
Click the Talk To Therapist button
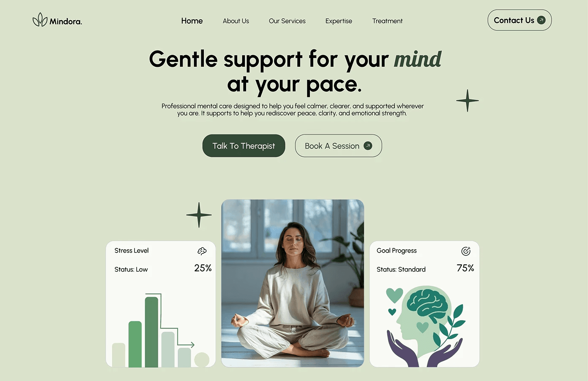[244, 146]
